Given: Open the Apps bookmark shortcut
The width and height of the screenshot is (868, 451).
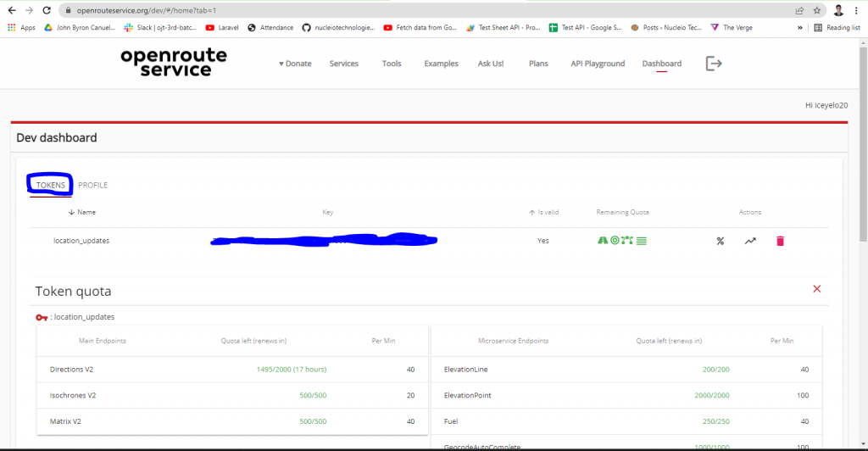Looking at the screenshot, I should coord(21,28).
